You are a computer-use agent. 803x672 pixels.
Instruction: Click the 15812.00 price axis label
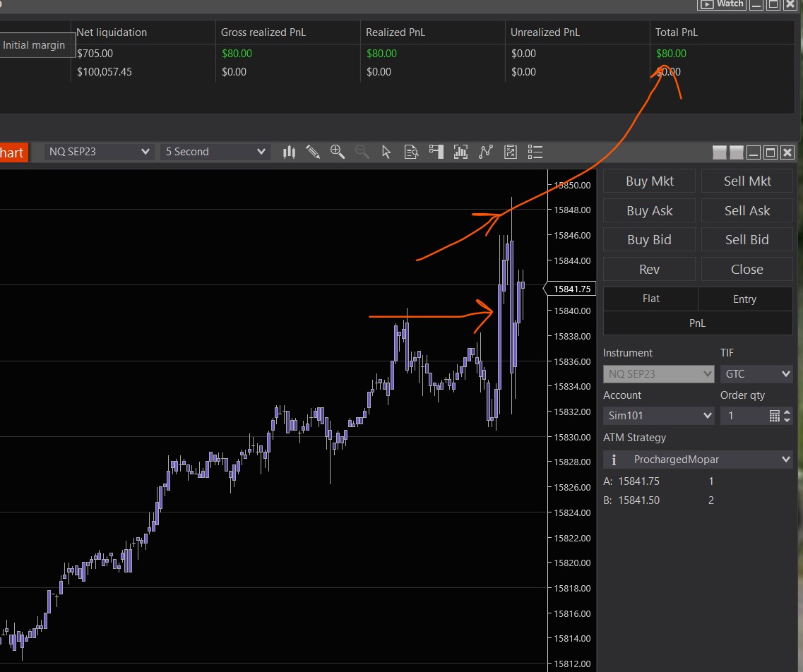(x=572, y=664)
